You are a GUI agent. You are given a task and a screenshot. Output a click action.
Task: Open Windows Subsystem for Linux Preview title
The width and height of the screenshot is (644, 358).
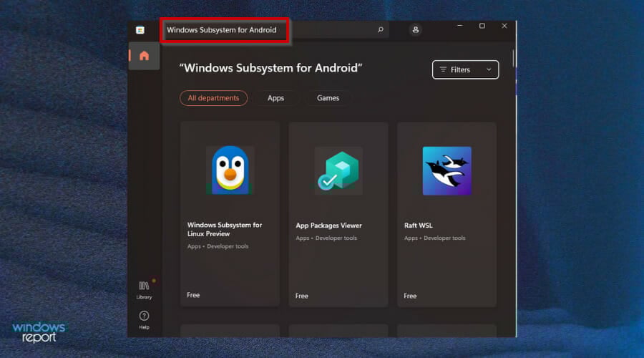(x=225, y=229)
